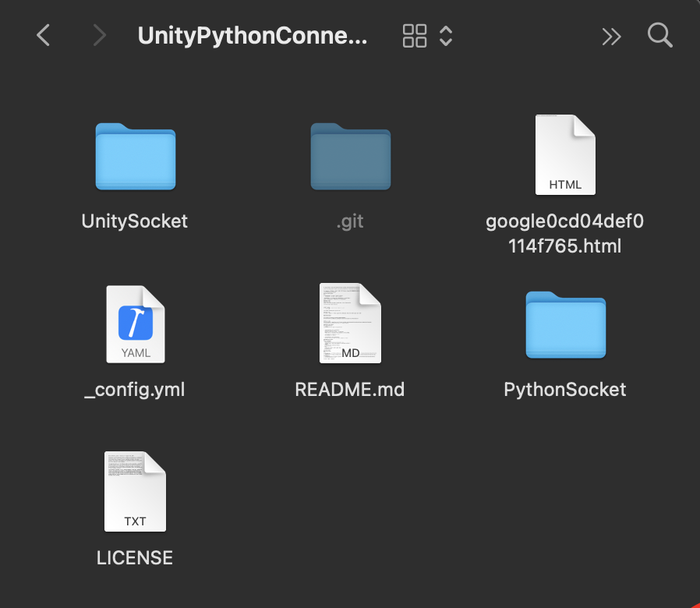Select the _config.yml YAML icon

[x=136, y=324]
